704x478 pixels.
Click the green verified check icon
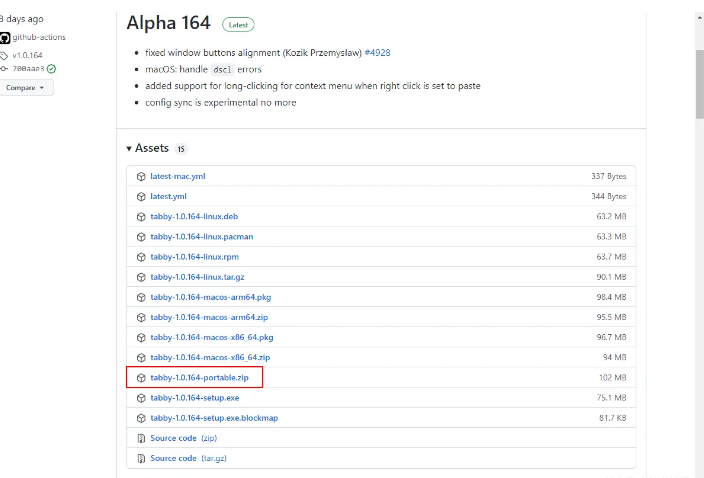[51, 69]
